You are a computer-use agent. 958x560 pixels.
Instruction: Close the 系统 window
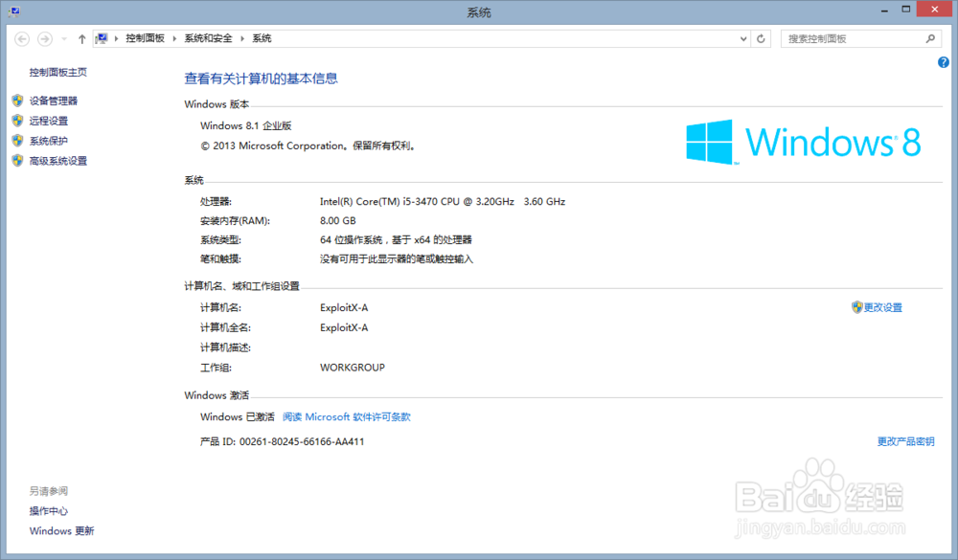[x=935, y=10]
